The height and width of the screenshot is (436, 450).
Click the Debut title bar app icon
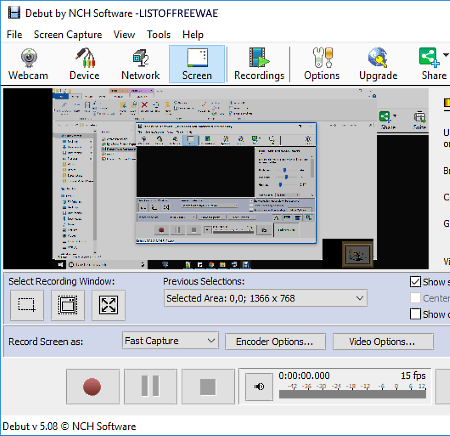(14, 13)
